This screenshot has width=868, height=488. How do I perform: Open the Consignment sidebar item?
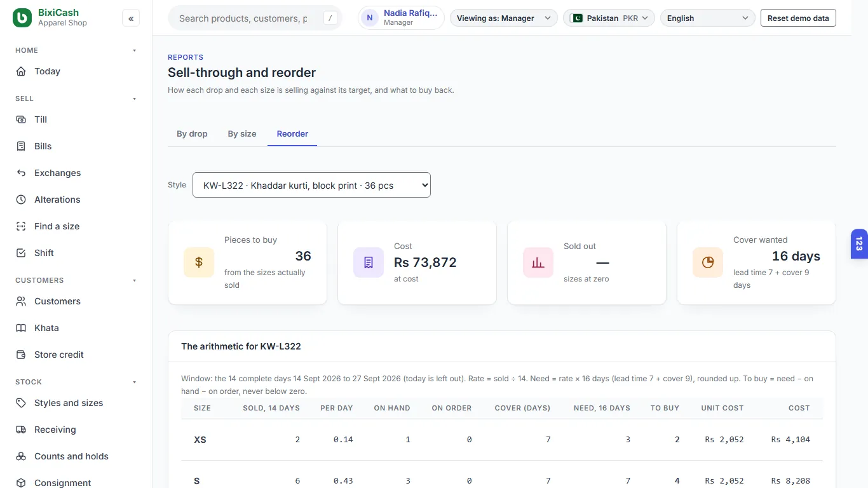76,482
